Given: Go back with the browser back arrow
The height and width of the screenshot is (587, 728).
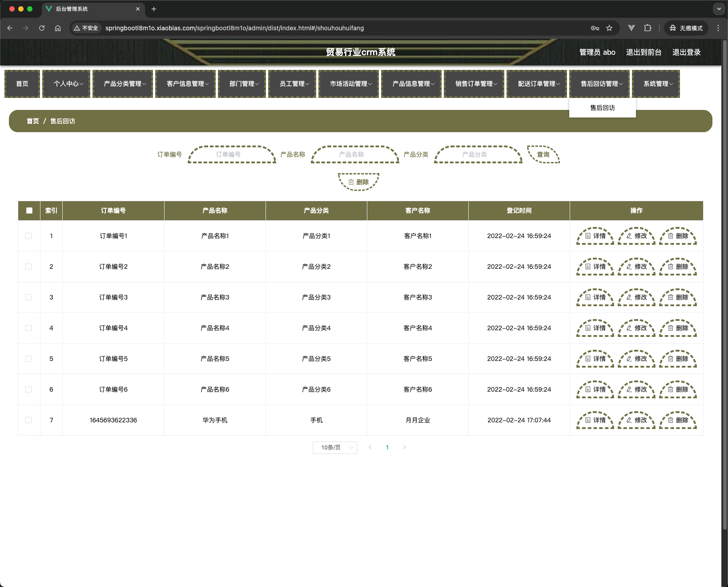Looking at the screenshot, I should (x=10, y=28).
